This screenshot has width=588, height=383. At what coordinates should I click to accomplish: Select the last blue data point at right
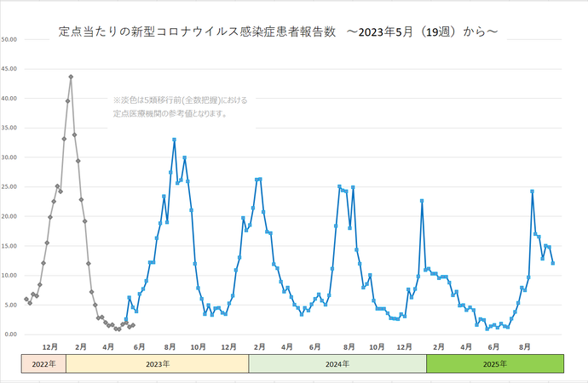[x=553, y=263]
